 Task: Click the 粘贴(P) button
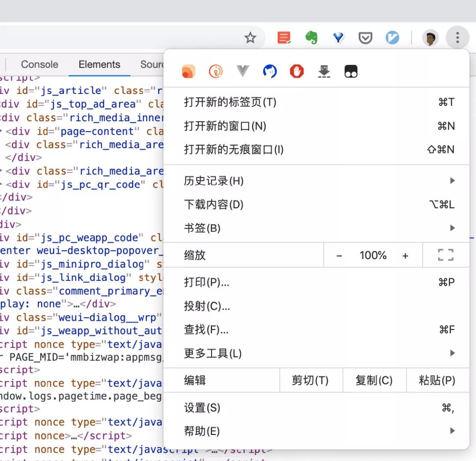pos(438,380)
